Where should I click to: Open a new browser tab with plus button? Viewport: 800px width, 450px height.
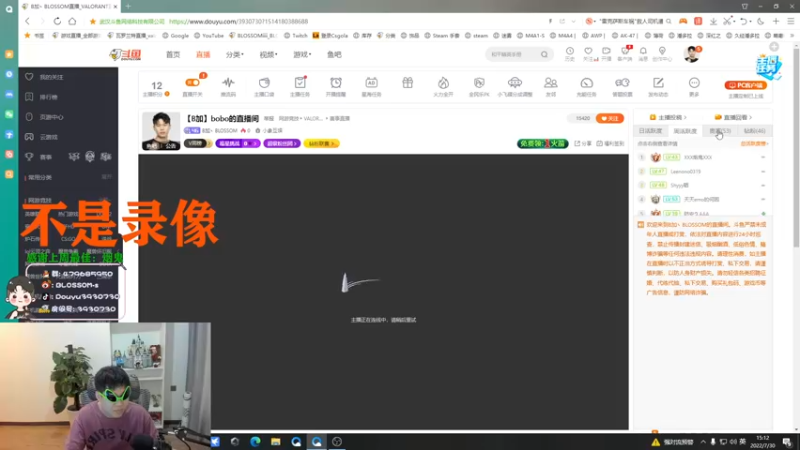coord(128,6)
